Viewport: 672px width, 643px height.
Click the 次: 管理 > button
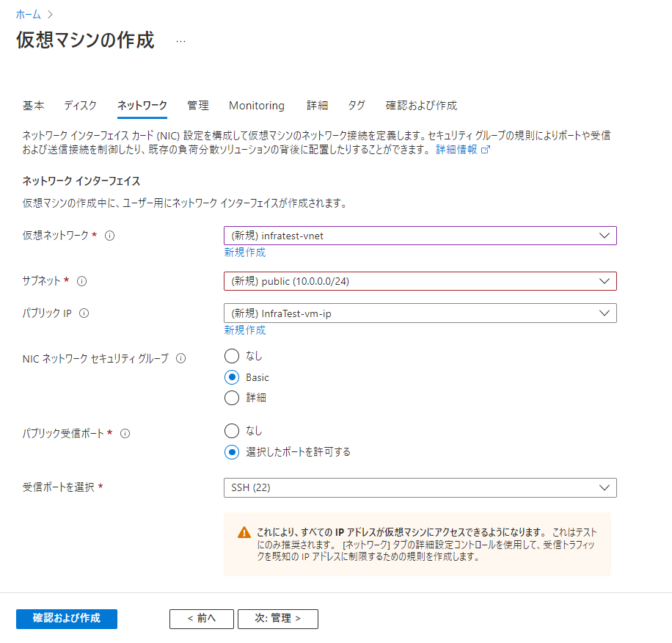[278, 619]
